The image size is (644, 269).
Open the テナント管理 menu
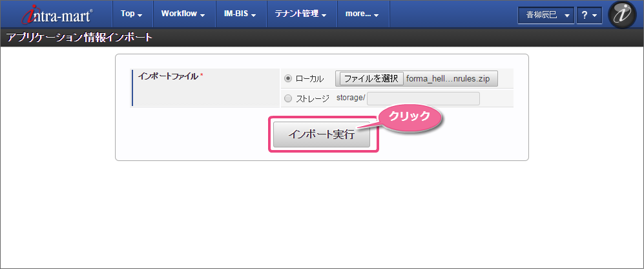click(300, 14)
